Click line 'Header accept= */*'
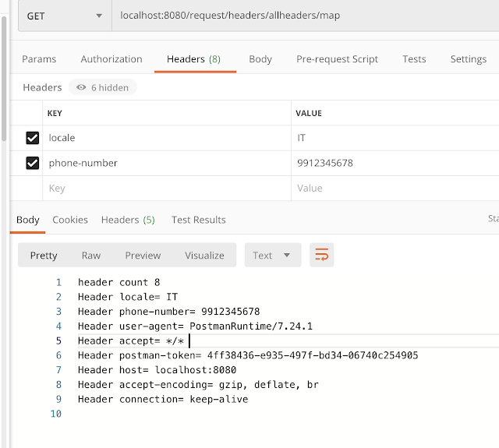Image resolution: width=499 pixels, height=448 pixels. 131,340
